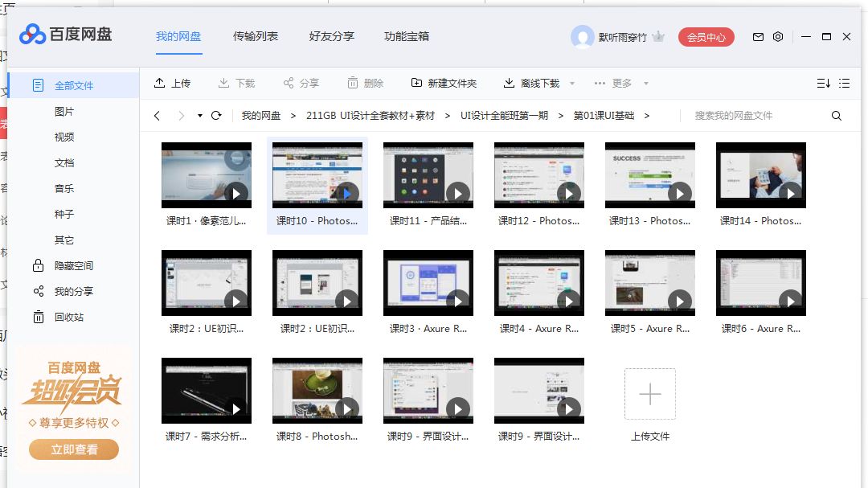
Task: Select video 课时3 · Axure R thumbnail
Action: [x=428, y=283]
